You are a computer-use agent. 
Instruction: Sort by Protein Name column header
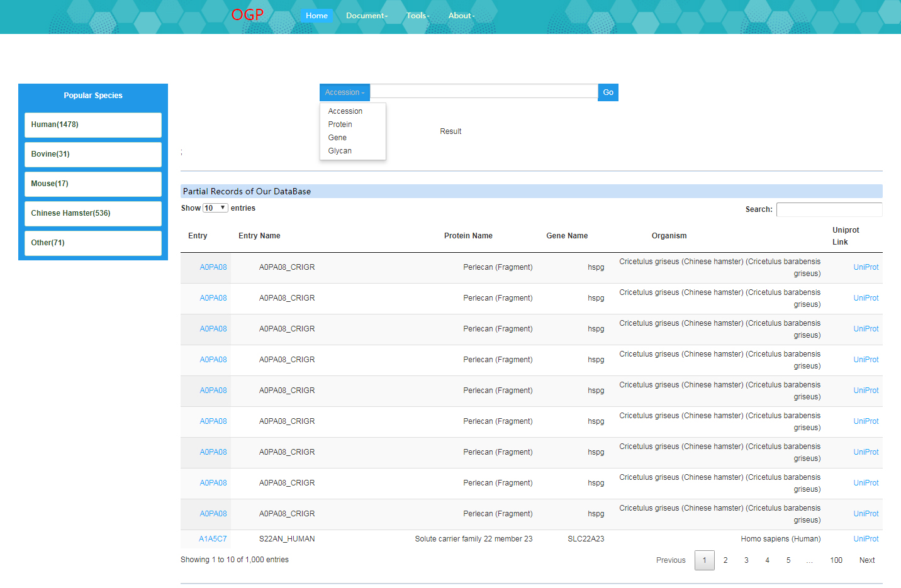pos(468,236)
